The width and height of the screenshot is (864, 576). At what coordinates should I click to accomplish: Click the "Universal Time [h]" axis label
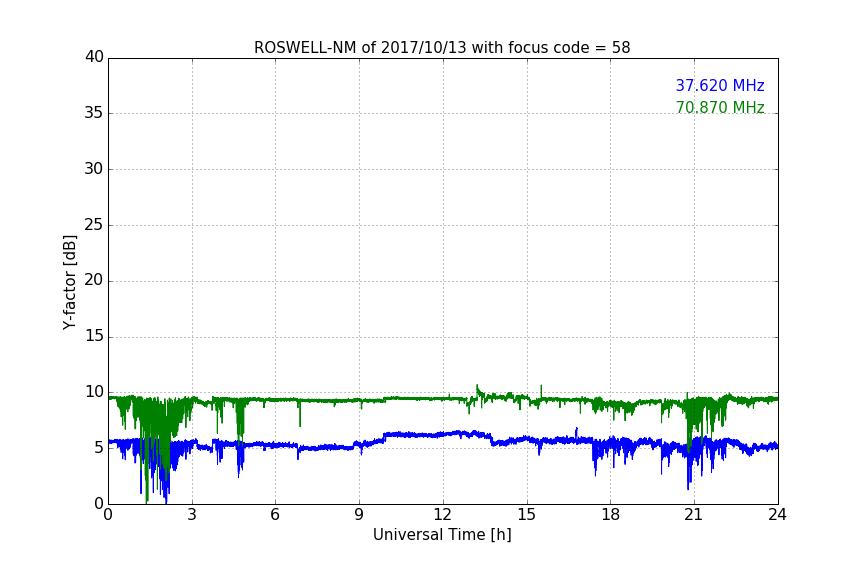pyautogui.click(x=442, y=535)
